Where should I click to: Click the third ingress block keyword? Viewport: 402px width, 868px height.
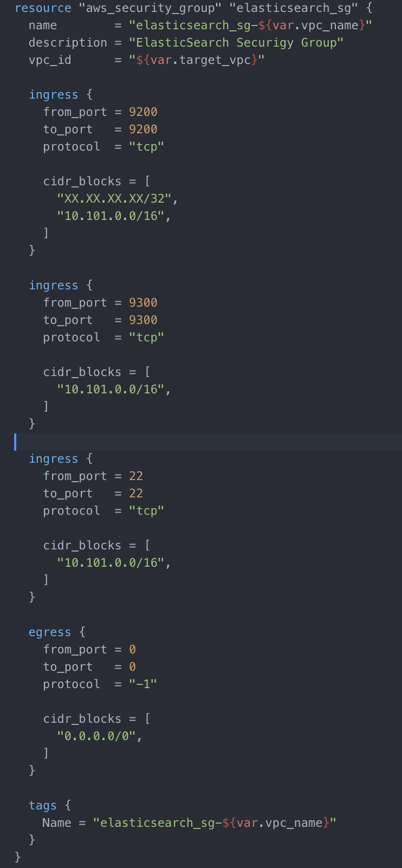[54, 459]
